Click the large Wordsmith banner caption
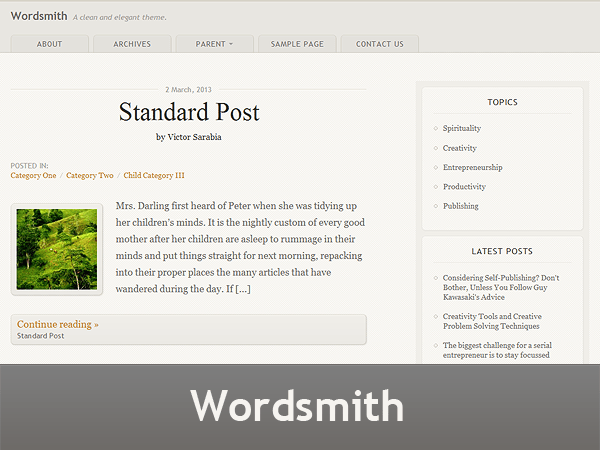Viewport: 600px width, 450px height. click(x=297, y=406)
